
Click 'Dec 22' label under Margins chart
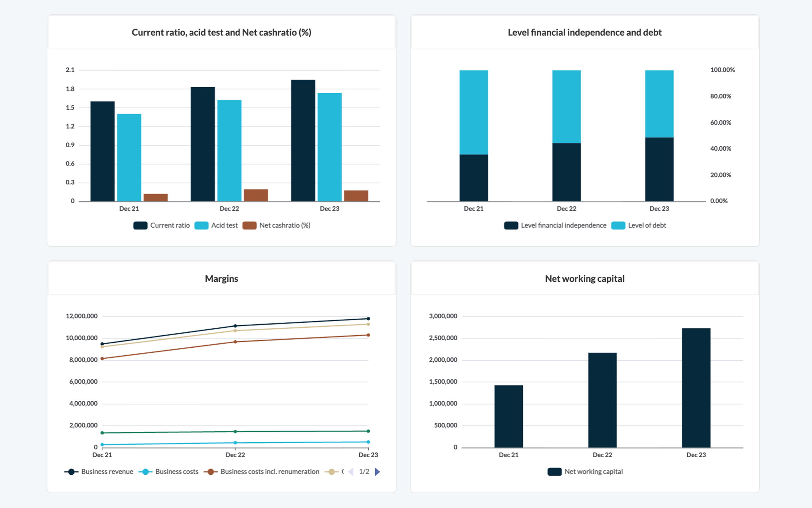[x=235, y=455]
